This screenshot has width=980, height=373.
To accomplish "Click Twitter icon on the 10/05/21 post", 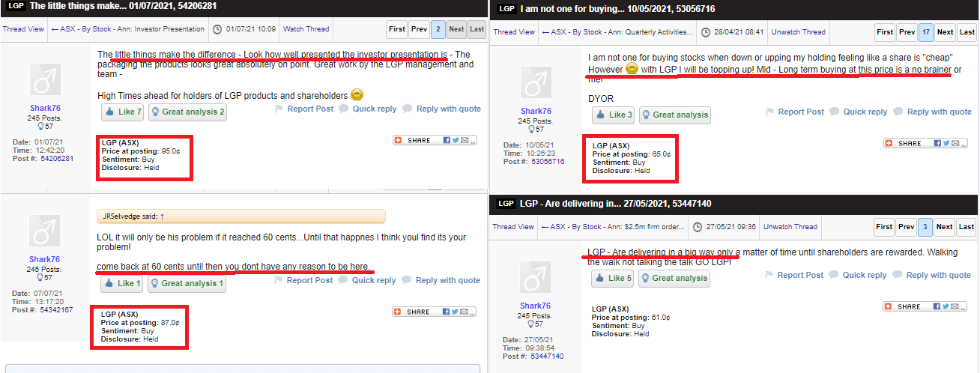I will [946, 143].
